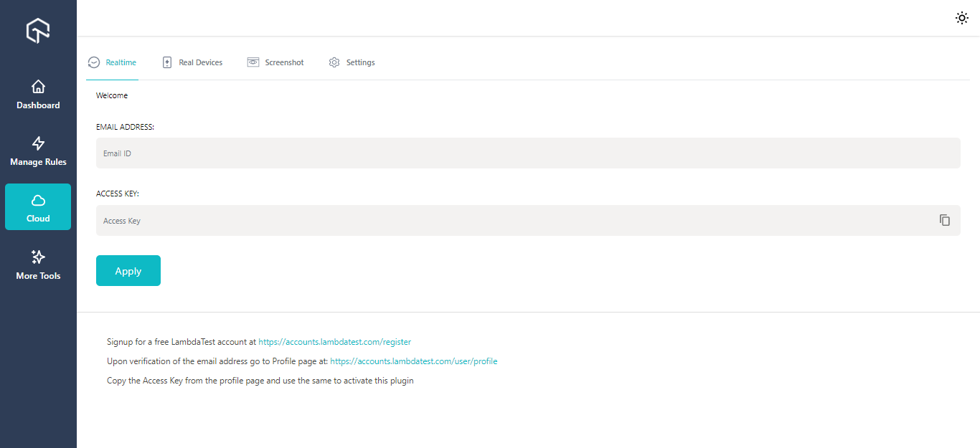The height and width of the screenshot is (448, 980).
Task: Click the Settings gear icon
Action: point(334,62)
